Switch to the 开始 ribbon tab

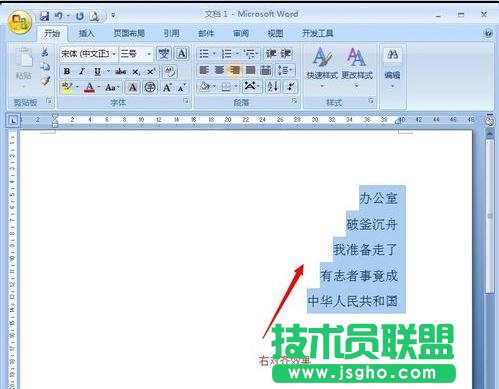click(52, 33)
